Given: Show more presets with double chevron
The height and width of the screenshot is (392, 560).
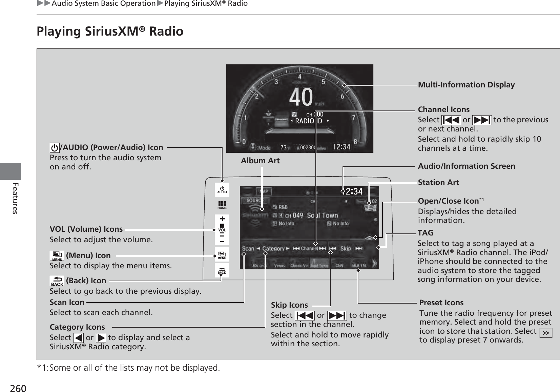Looking at the screenshot, I should 375,264.
